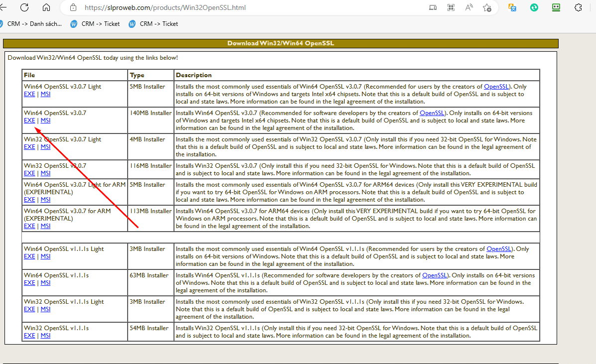Open OpenSSL link in Win64 v1.1.1s description
This screenshot has width=596, height=364.
435,275
